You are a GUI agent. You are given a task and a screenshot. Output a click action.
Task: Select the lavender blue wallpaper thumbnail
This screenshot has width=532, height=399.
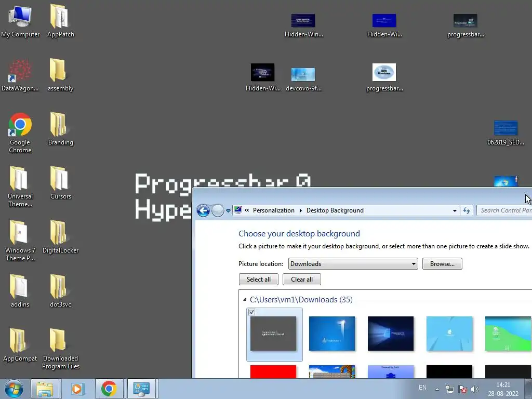click(x=391, y=371)
